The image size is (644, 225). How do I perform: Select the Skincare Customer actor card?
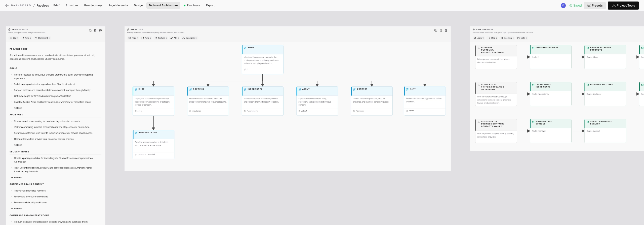(x=496, y=57)
